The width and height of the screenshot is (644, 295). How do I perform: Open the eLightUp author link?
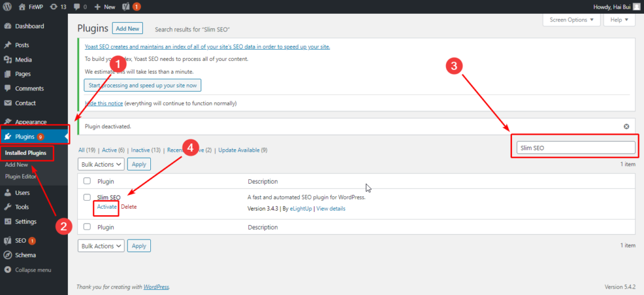click(x=301, y=209)
